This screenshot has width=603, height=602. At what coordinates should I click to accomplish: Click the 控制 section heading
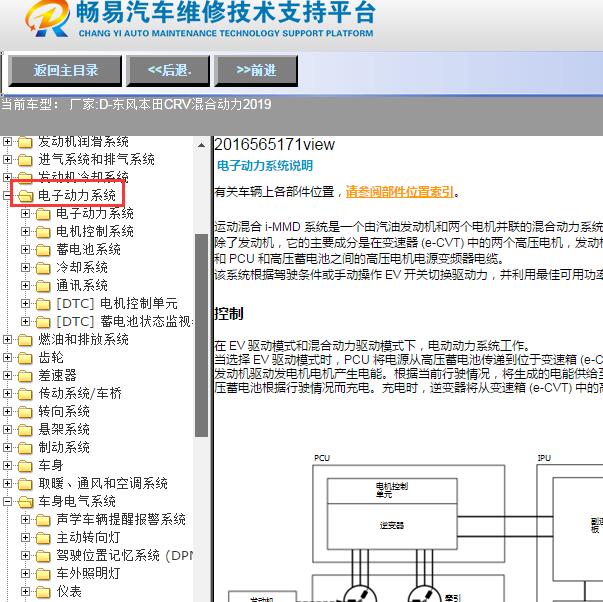(x=229, y=314)
